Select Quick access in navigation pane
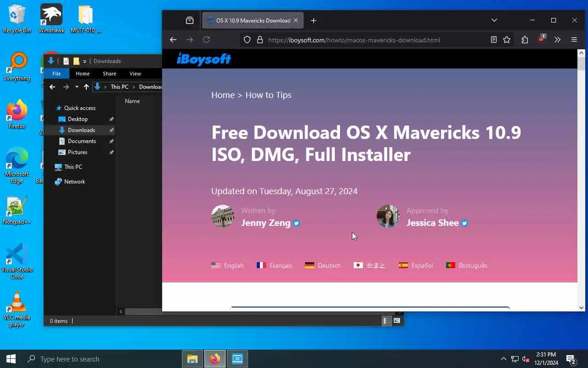This screenshot has height=368, width=588. pos(80,108)
